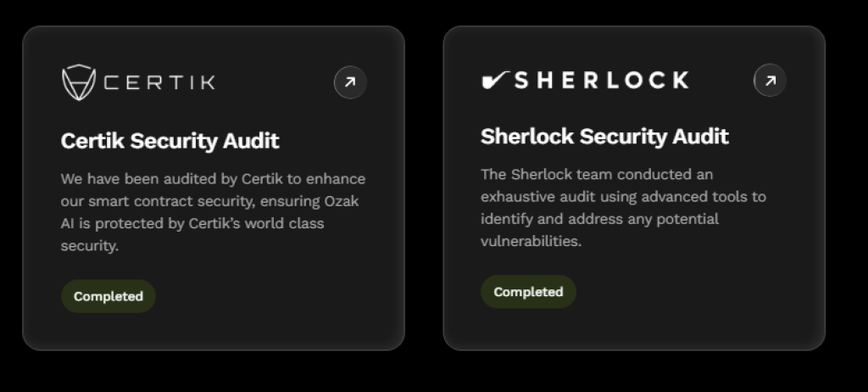Click the word "security." ending Certik description
This screenshot has height=392, width=868.
(89, 246)
